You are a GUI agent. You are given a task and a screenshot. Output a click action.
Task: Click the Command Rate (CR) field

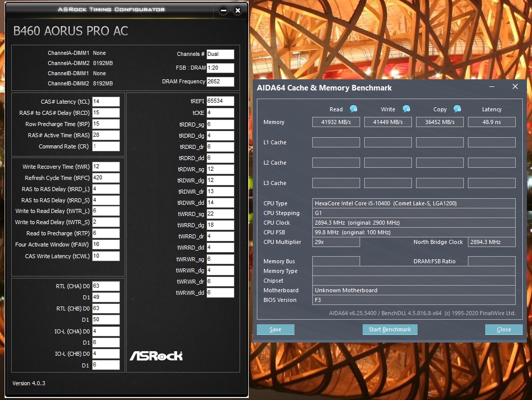pyautogui.click(x=106, y=146)
